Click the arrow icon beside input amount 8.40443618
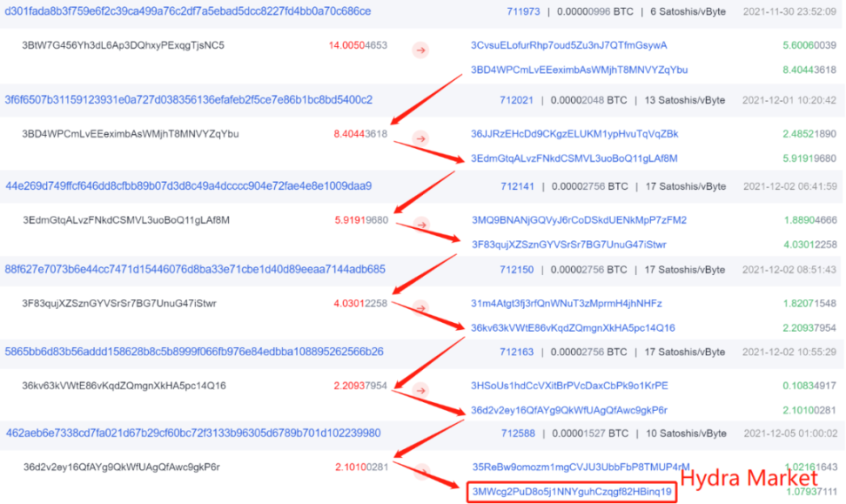Image resolution: width=846 pixels, height=504 pixels. pyautogui.click(x=421, y=138)
